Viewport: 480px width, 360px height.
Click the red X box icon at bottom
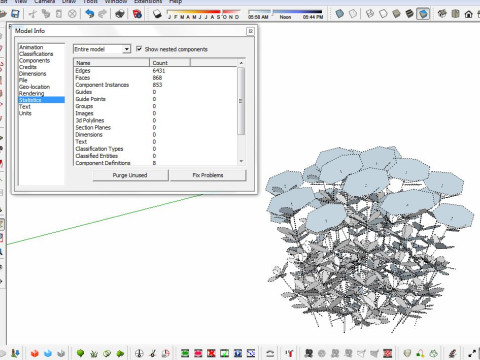pos(211,353)
